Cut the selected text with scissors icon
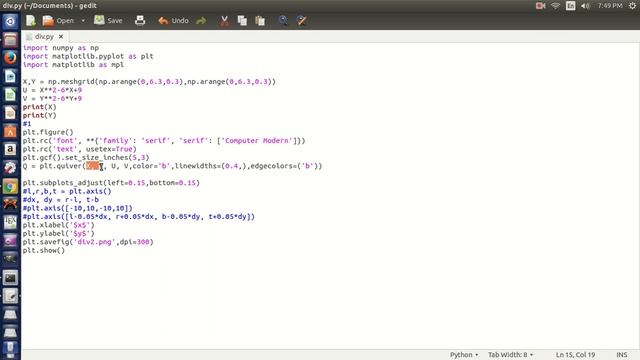The image size is (640, 360). pos(224,20)
